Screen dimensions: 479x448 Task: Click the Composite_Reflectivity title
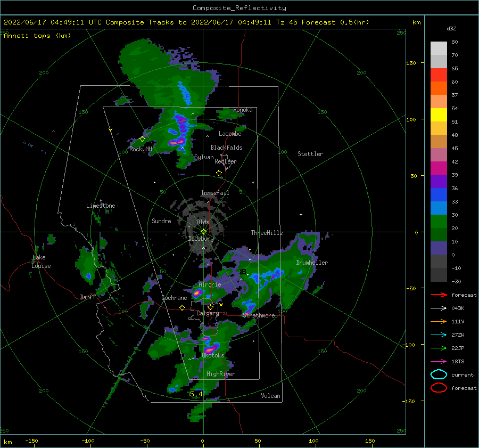(240, 8)
